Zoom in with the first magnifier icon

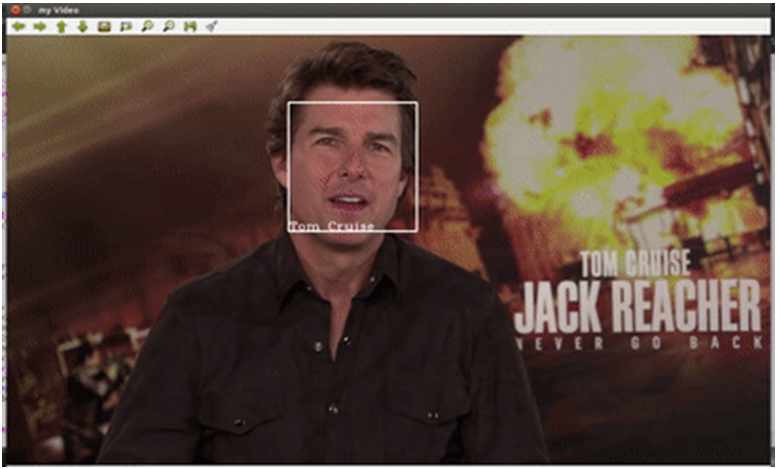(x=147, y=26)
